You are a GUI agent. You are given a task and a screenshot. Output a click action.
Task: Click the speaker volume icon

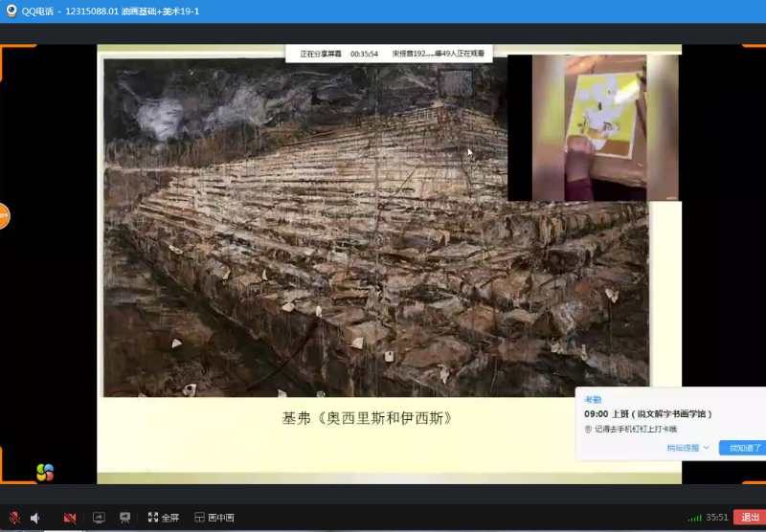(35, 518)
